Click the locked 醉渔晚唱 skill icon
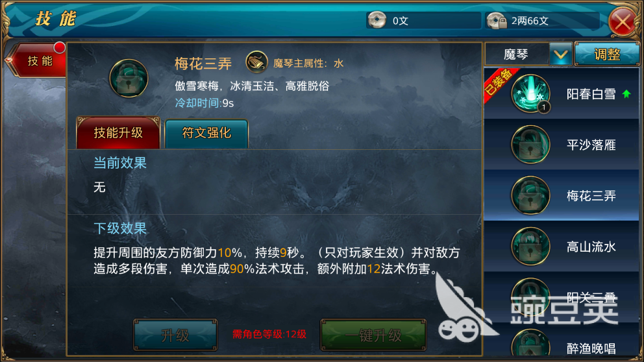The width and height of the screenshot is (644, 362). 530,343
